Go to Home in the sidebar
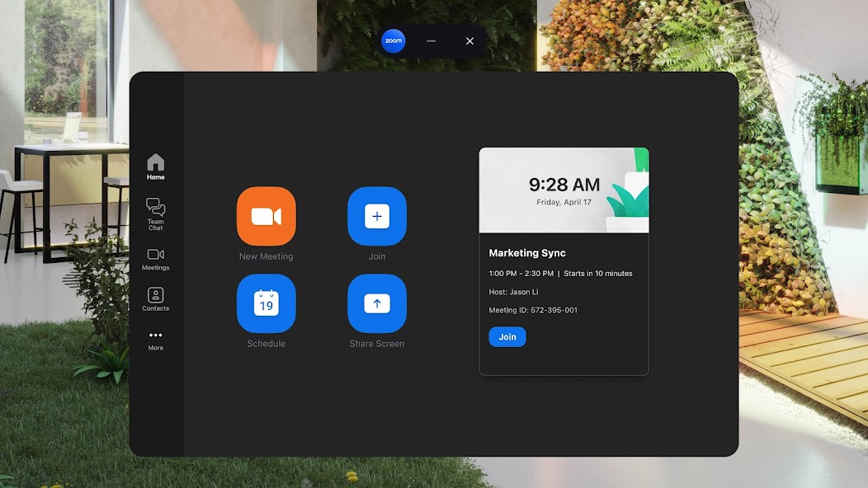The height and width of the screenshot is (488, 868). click(x=155, y=167)
